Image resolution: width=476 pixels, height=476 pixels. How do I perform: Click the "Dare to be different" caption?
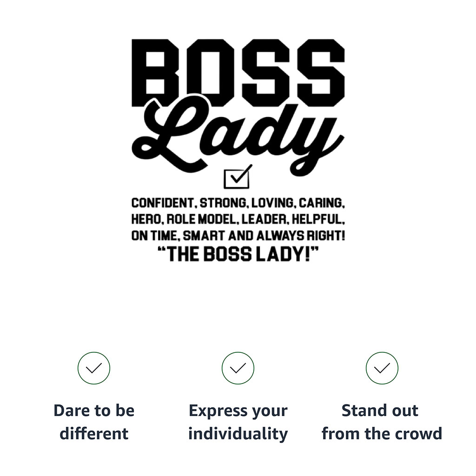tap(94, 422)
